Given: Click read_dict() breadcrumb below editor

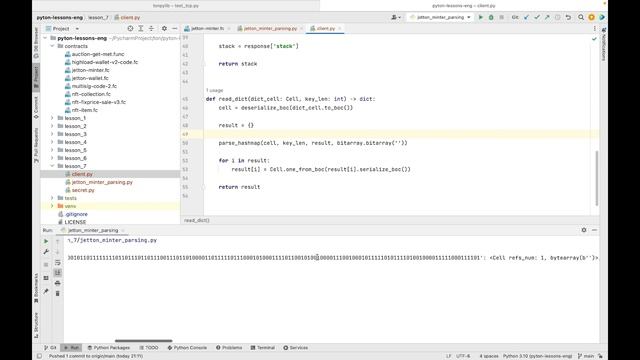Looking at the screenshot, I should coord(196,220).
